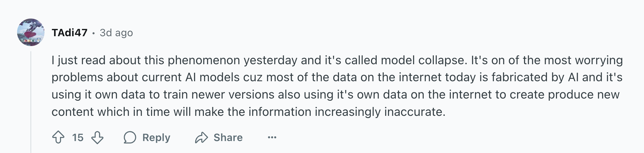
Task: Click the vote count 15
Action: coord(78,138)
